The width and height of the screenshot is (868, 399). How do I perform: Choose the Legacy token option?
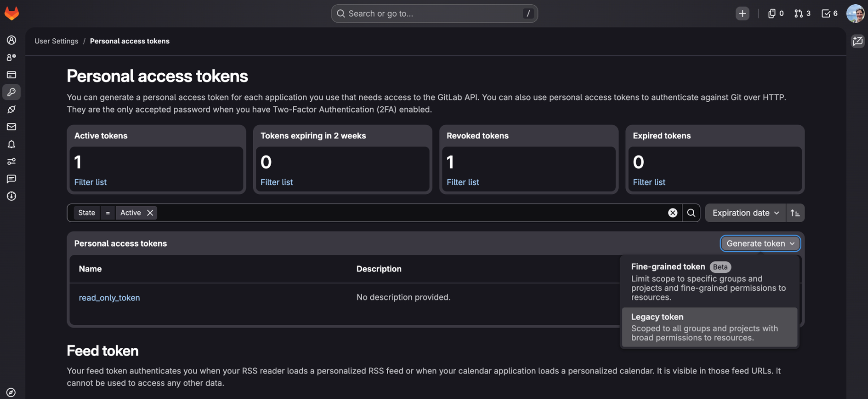point(709,327)
